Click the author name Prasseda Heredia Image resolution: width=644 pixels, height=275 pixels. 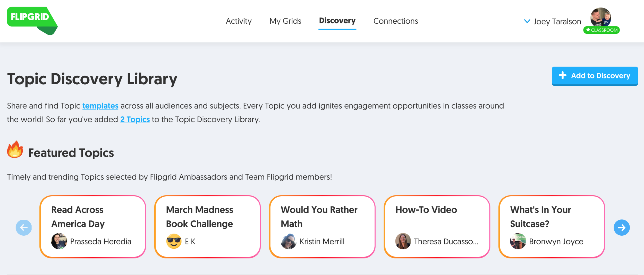coord(100,241)
